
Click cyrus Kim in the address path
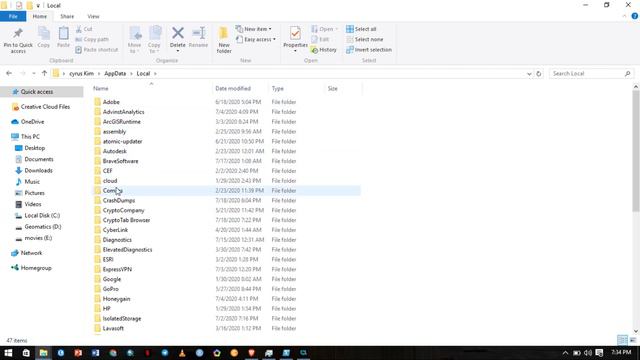81,73
